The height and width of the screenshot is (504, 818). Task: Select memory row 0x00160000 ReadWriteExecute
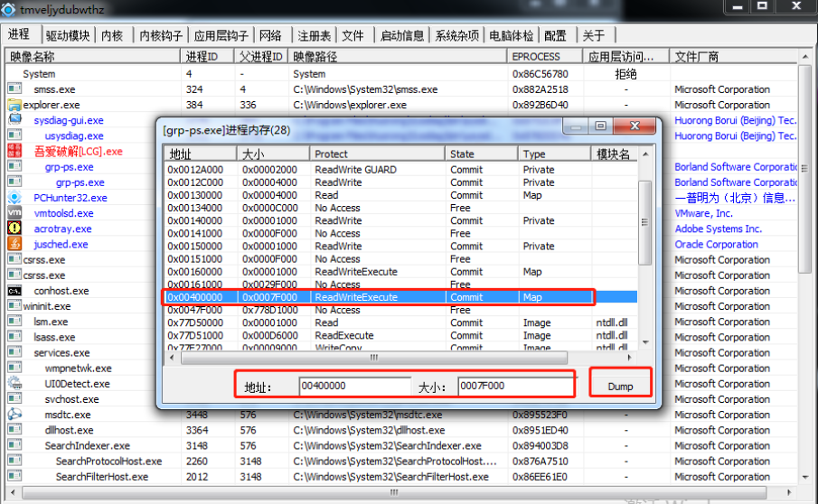(400, 272)
